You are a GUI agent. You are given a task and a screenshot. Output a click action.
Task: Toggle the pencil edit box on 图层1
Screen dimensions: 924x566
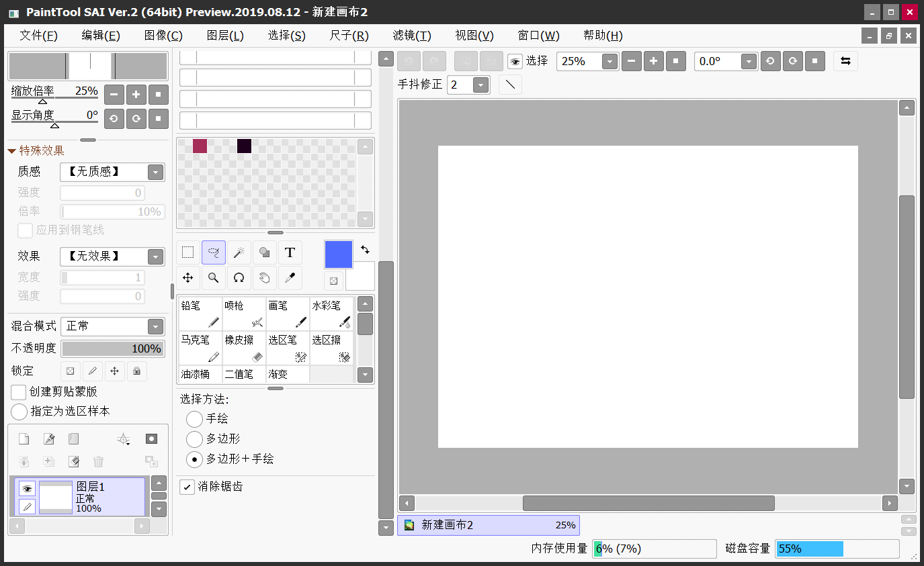pos(28,506)
